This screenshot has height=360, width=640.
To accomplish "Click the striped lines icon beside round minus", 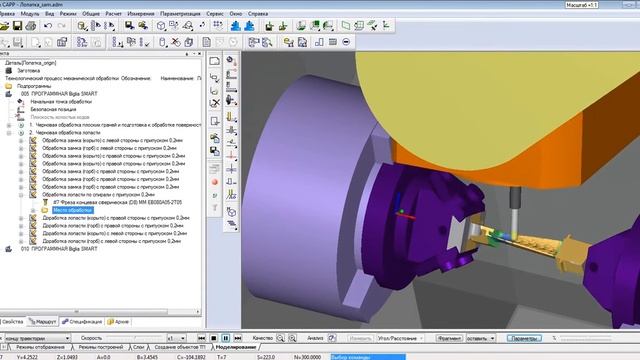I will pos(333,42).
